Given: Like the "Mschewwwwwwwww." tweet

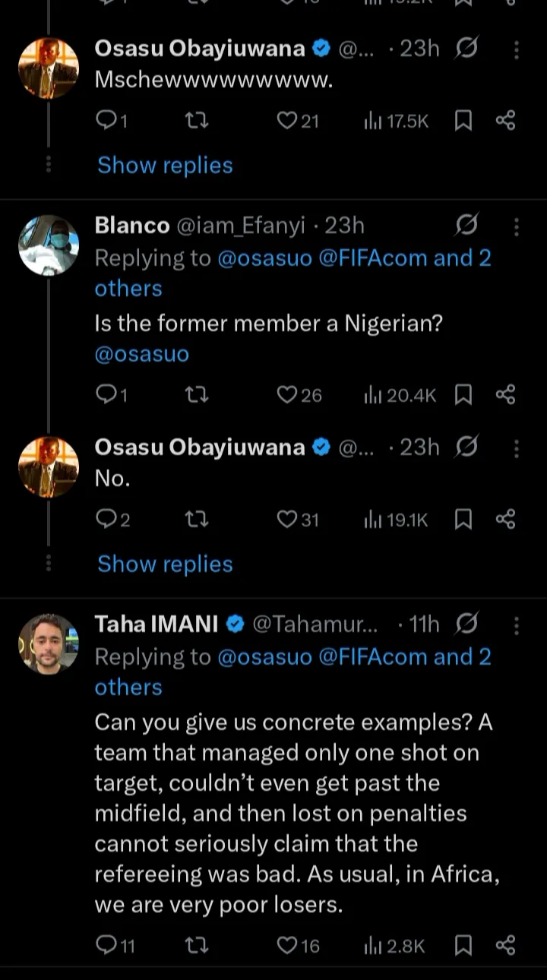Looking at the screenshot, I should (x=287, y=120).
